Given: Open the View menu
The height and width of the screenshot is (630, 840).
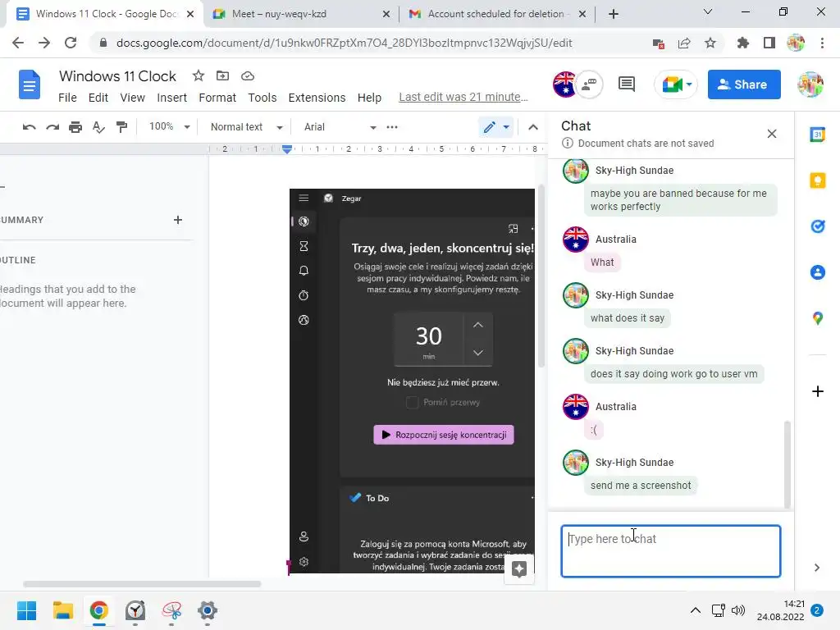Looking at the screenshot, I should 132,98.
